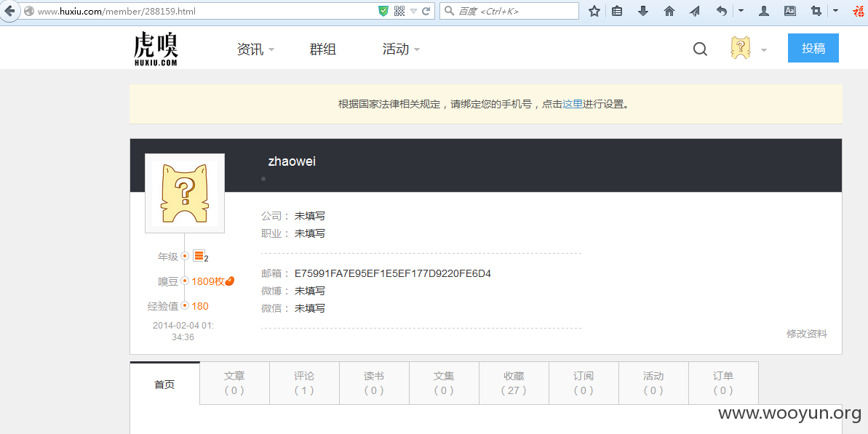Click the registration date 2014-02-04 text
868x434 pixels.
pyautogui.click(x=183, y=331)
